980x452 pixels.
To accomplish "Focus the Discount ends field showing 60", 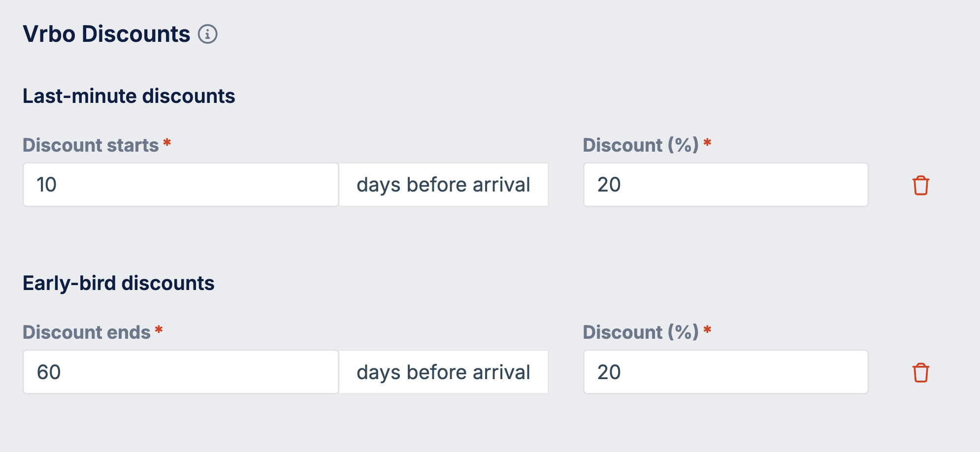I will tap(181, 372).
